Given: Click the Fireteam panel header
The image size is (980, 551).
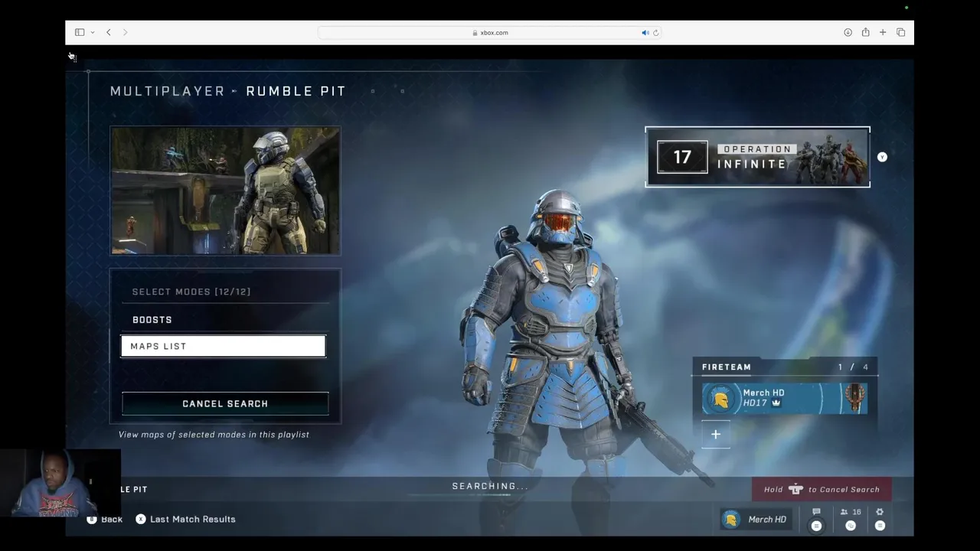Looking at the screenshot, I should pyautogui.click(x=785, y=367).
